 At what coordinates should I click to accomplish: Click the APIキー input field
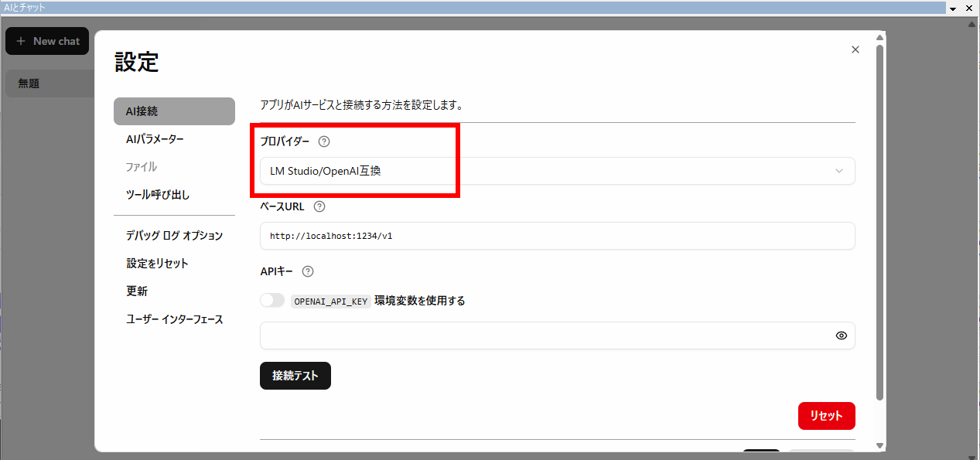(557, 336)
